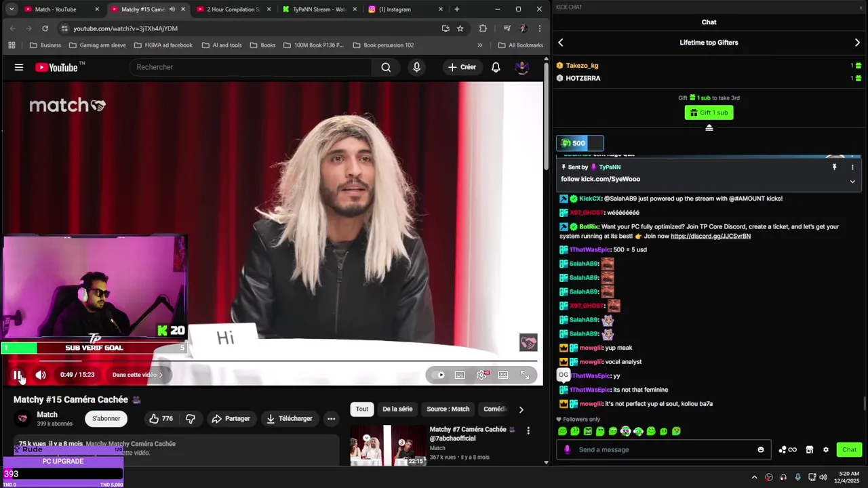
Task: Mute the YouTube player volume
Action: (41, 375)
